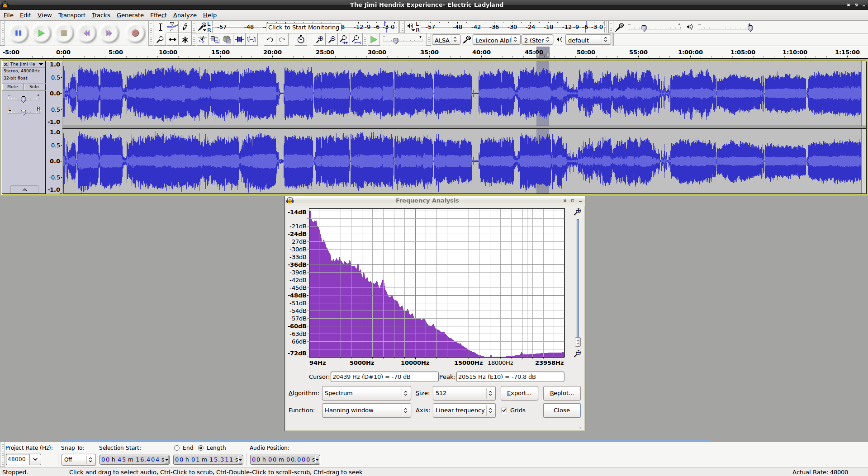This screenshot has height=476, width=868.
Task: Fit entire project in window
Action: pos(356,40)
